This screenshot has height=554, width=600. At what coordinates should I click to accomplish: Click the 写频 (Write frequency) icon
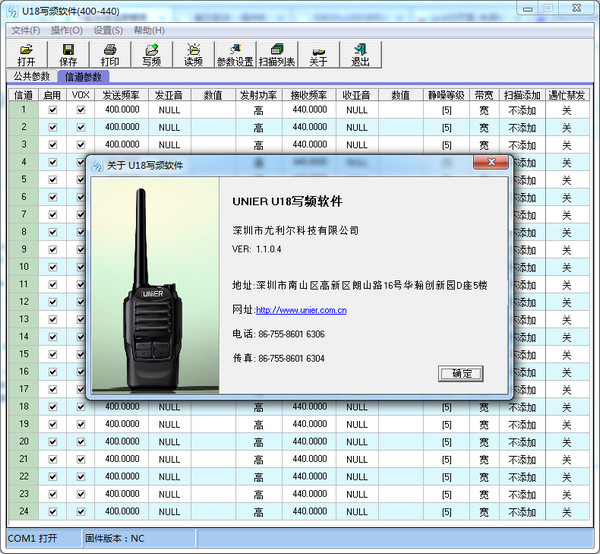pyautogui.click(x=151, y=55)
